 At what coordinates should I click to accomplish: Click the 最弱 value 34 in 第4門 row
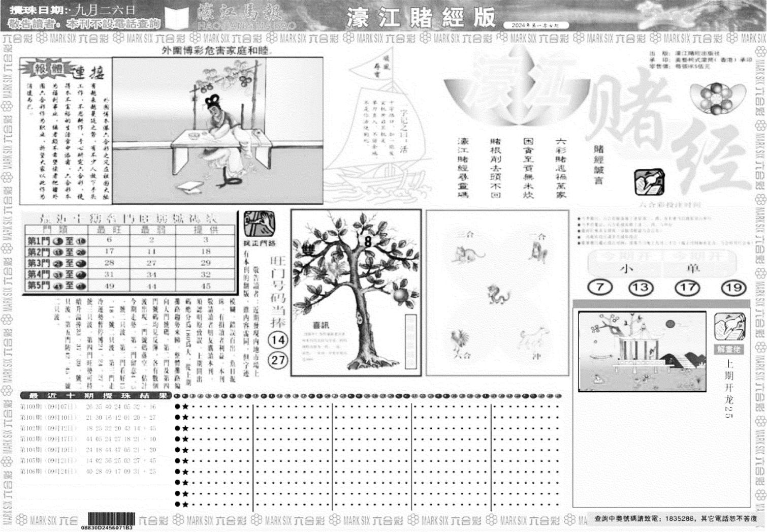pyautogui.click(x=152, y=274)
